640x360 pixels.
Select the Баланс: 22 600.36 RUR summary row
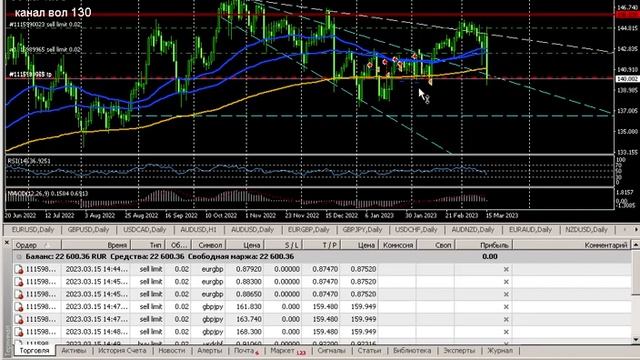[x=322, y=257]
